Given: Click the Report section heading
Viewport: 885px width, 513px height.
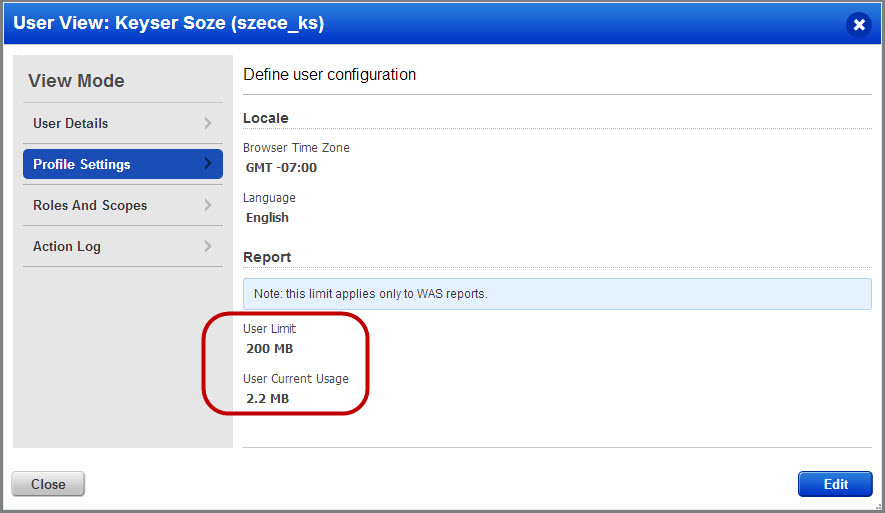Looking at the screenshot, I should click(x=267, y=257).
